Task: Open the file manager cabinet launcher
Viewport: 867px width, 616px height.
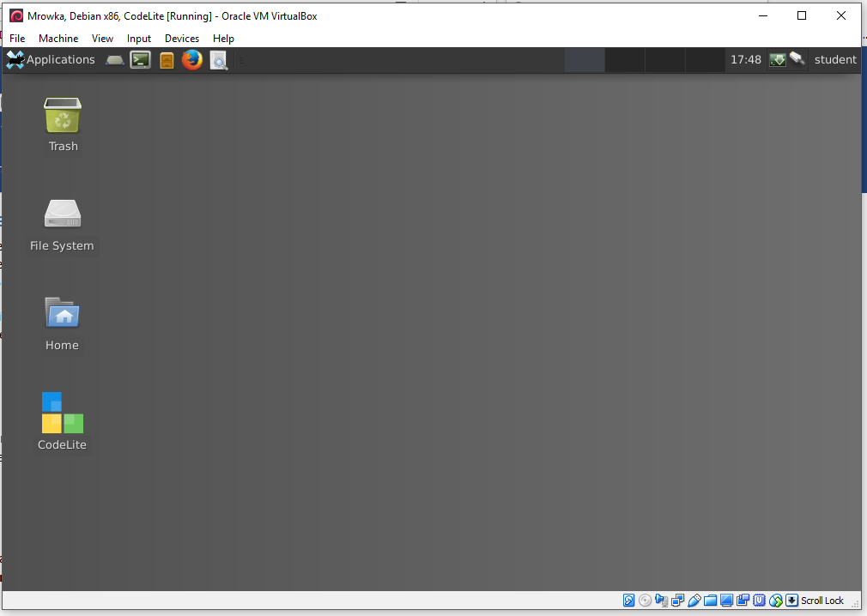Action: (x=167, y=60)
